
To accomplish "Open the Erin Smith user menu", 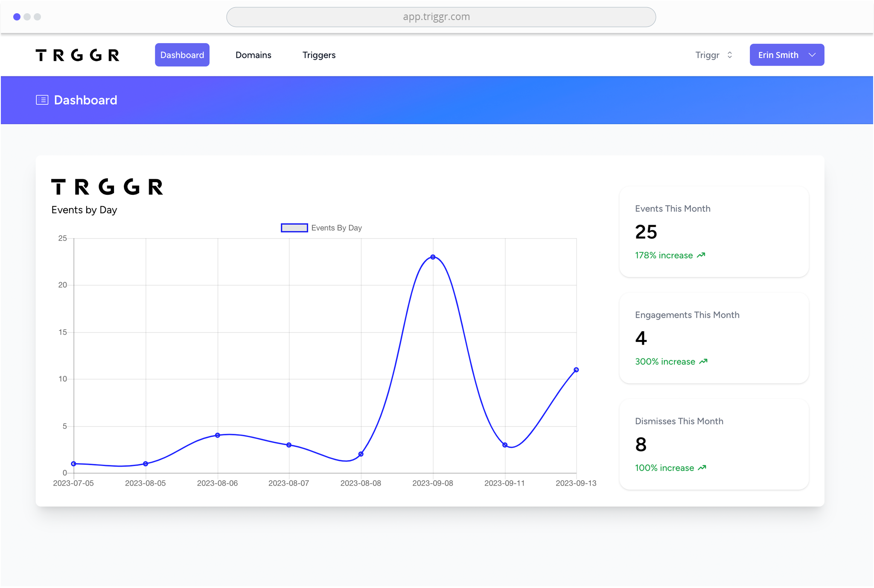I will [x=787, y=55].
